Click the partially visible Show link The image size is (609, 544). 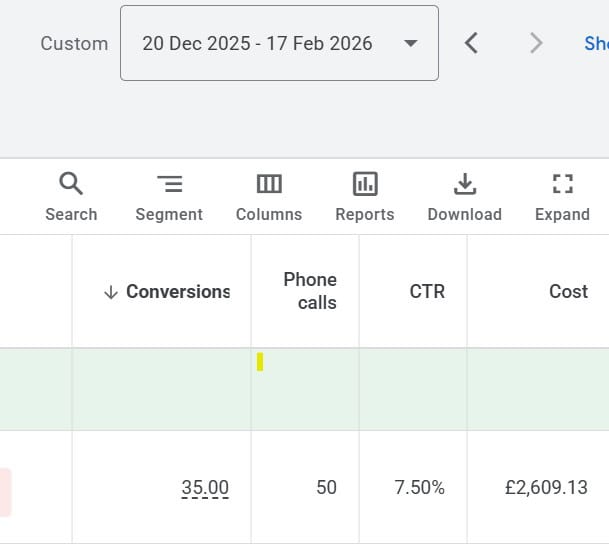click(596, 43)
